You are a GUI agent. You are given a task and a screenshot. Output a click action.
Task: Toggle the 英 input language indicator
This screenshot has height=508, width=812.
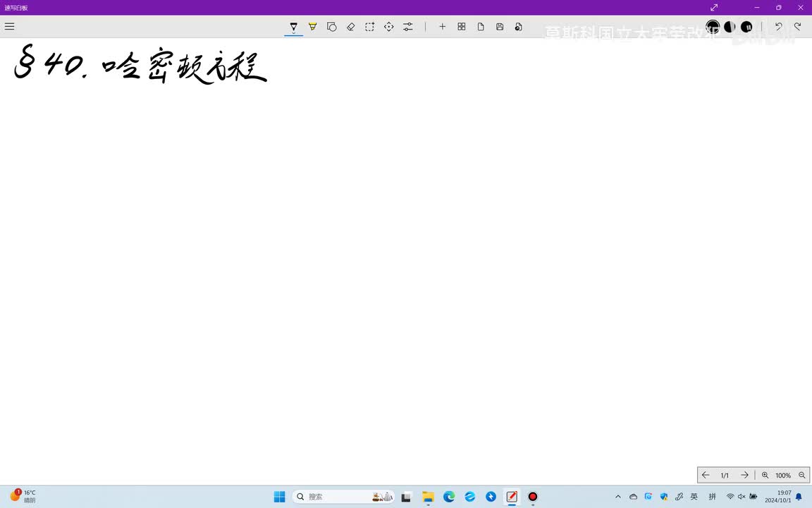point(694,497)
